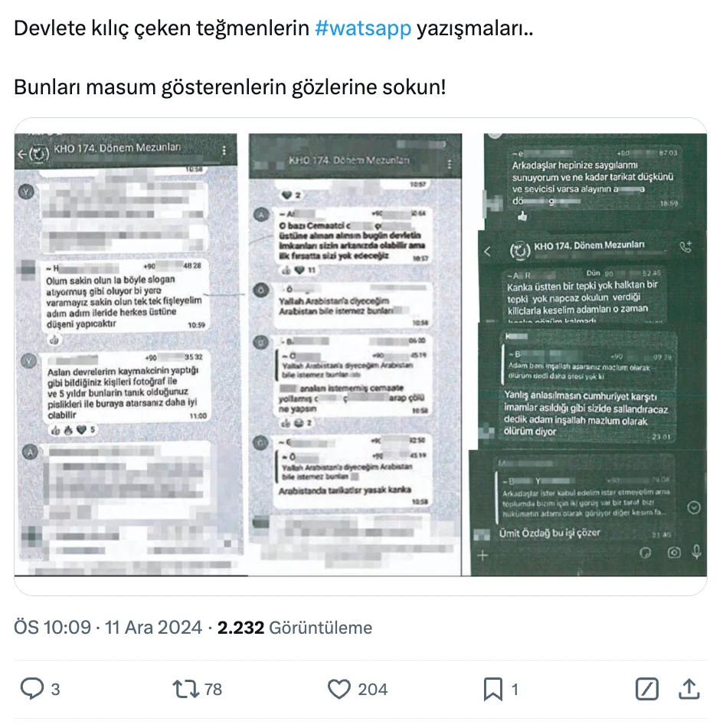This screenshot has width=726, height=728.
Task: Click the 2.232 Görüntüleme view count
Action: coord(295,628)
